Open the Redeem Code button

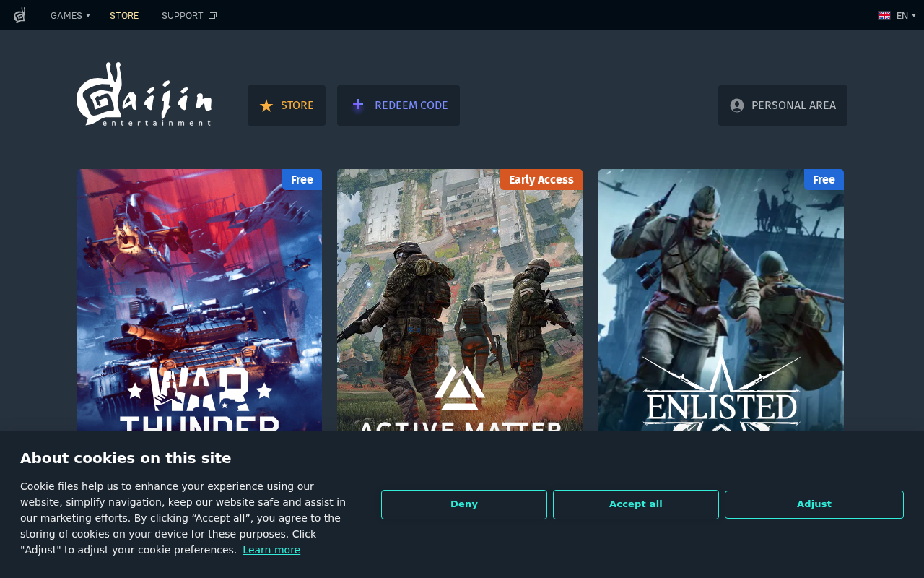tap(398, 105)
